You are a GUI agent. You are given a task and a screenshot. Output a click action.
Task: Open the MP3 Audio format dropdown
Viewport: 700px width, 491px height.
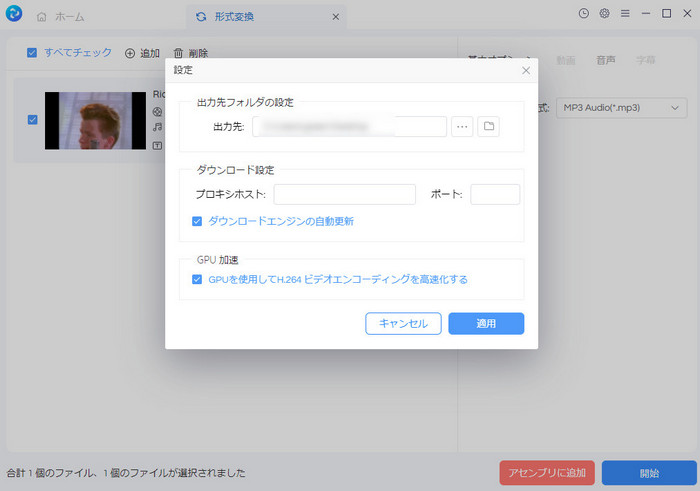coord(621,108)
